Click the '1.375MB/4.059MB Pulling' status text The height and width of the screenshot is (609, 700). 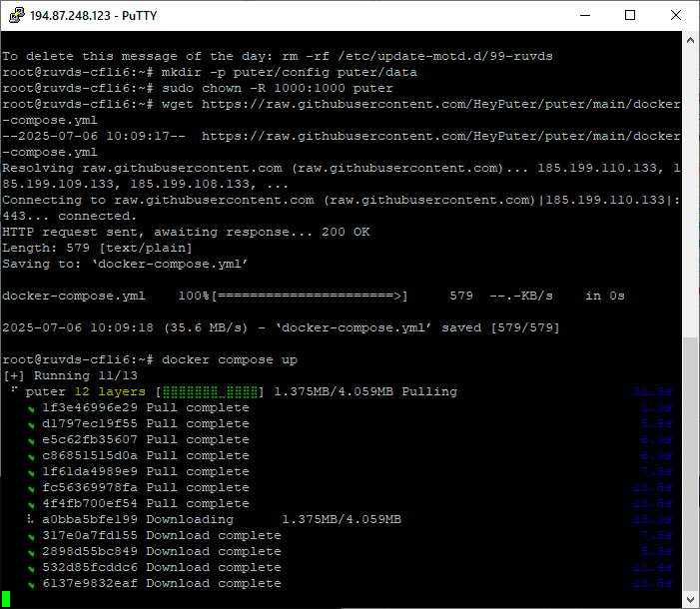tap(365, 392)
